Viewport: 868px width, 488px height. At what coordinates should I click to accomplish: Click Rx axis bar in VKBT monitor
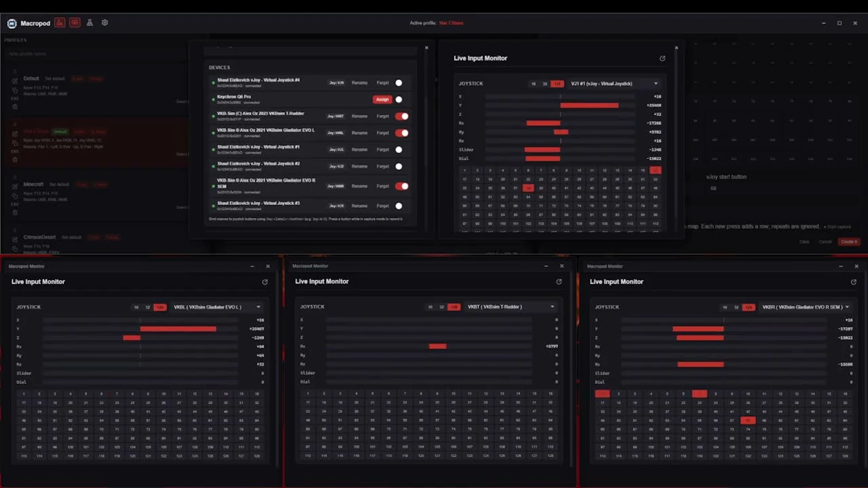coord(429,346)
